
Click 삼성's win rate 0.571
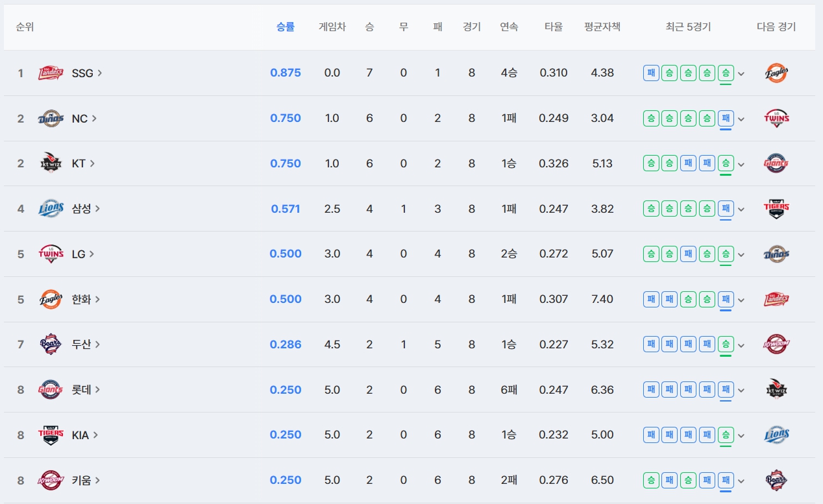pyautogui.click(x=286, y=209)
